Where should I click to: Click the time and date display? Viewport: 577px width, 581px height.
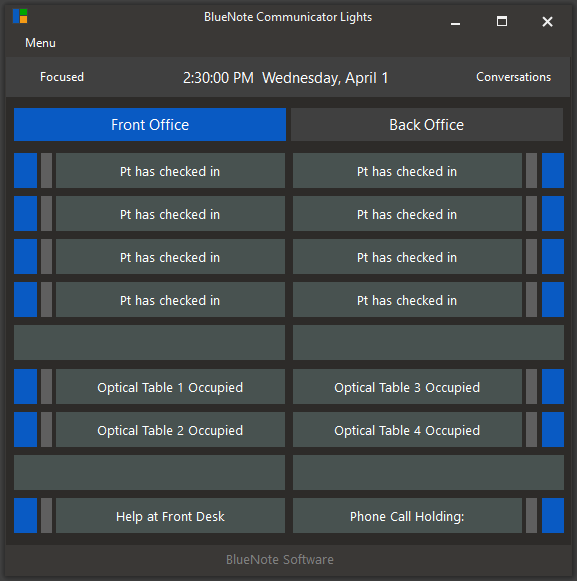coord(286,78)
